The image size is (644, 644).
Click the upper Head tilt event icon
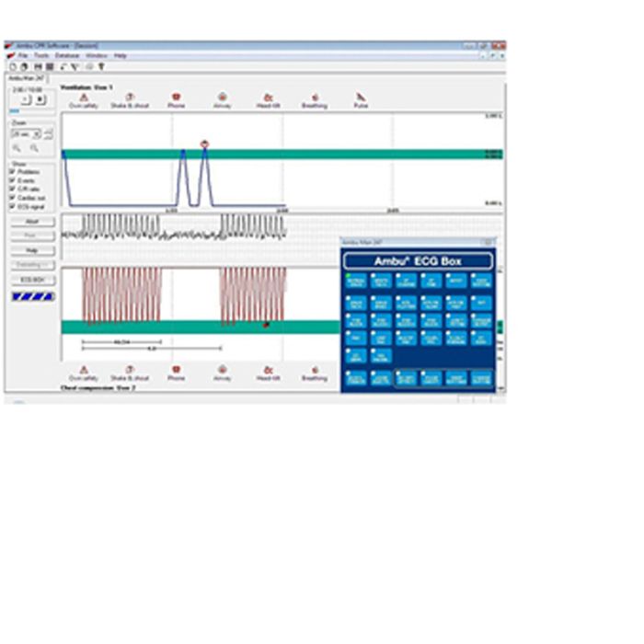[x=269, y=98]
